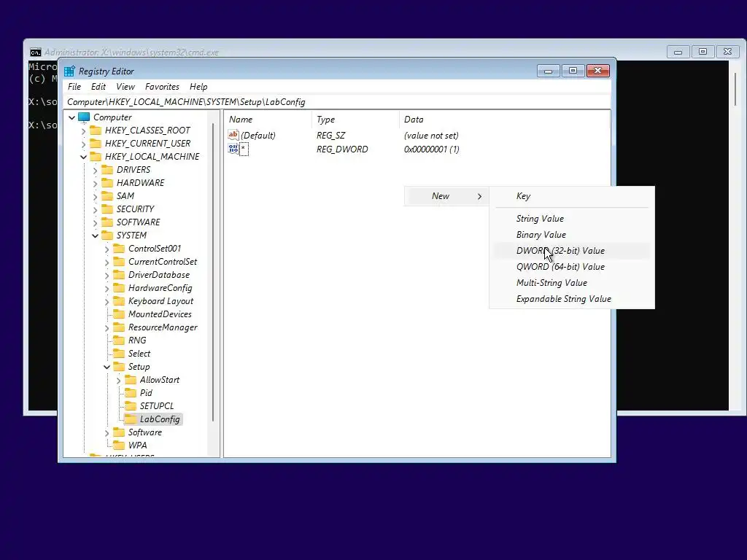Click the RNG folder icon

pos(119,341)
